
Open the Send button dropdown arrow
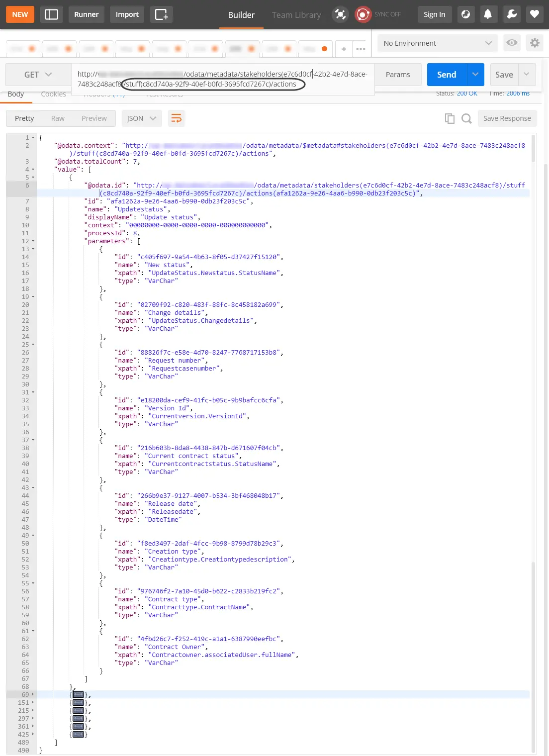[475, 75]
